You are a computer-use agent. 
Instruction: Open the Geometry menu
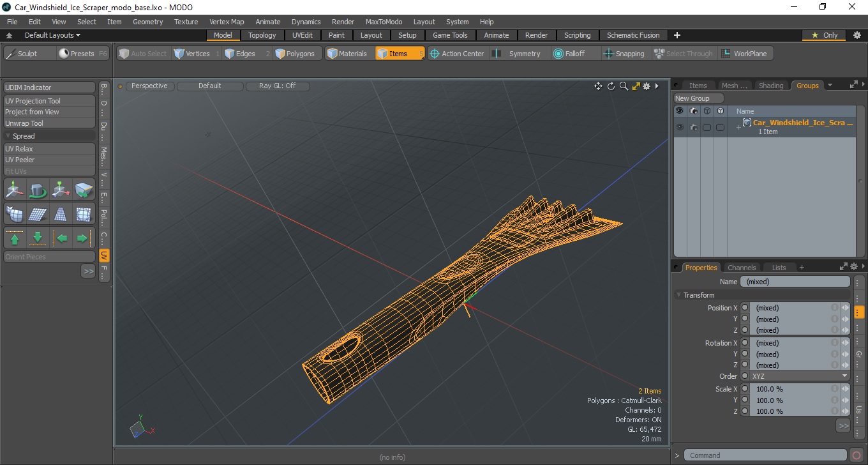point(148,22)
